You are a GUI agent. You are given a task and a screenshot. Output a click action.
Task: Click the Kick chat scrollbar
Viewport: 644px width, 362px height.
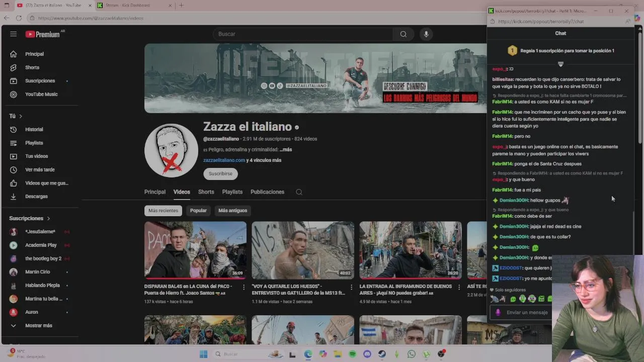(633, 233)
